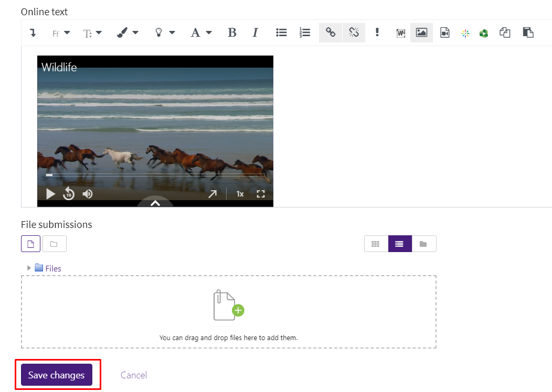Remove a link using the unlink icon
This screenshot has width=552, height=392.
point(354,32)
